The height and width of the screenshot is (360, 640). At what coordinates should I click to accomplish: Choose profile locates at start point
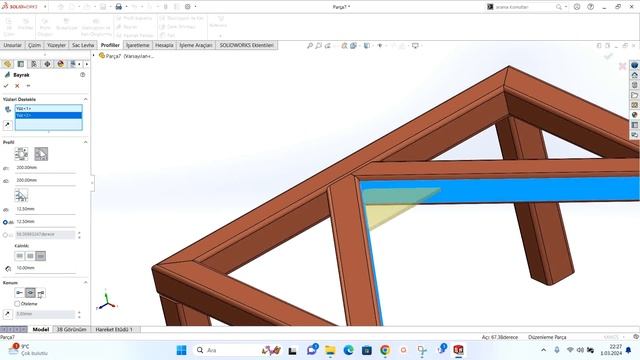(x=19, y=293)
